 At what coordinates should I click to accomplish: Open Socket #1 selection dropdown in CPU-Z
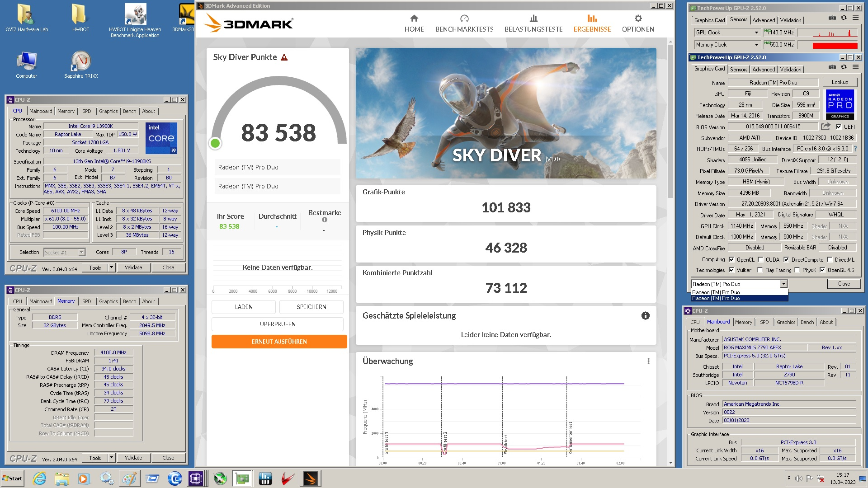pos(81,252)
